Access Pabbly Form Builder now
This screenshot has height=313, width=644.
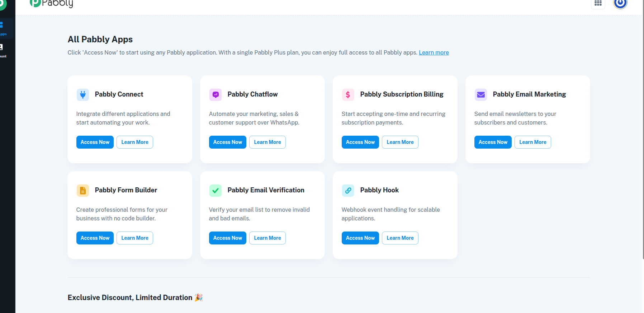[x=95, y=238]
